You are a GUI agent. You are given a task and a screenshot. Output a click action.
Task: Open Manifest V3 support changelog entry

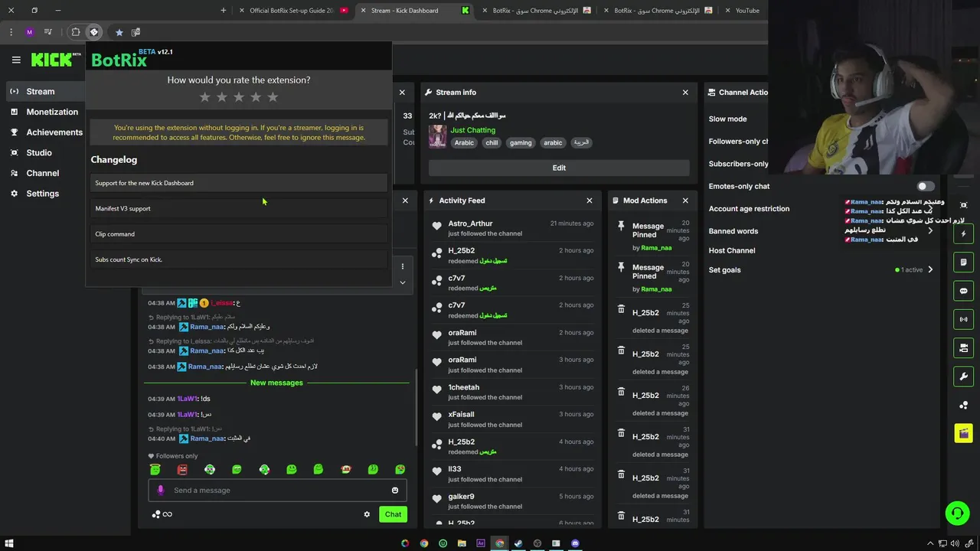pos(239,208)
